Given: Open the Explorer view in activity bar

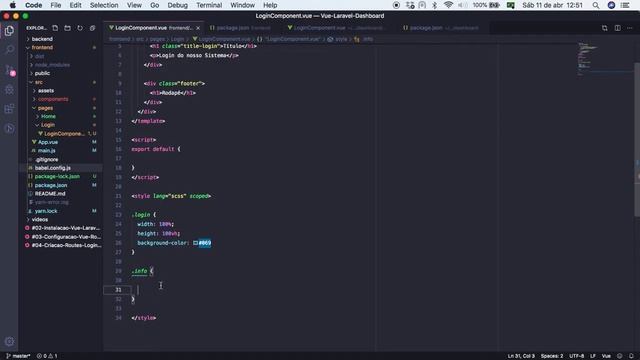Looking at the screenshot, I should [9, 31].
